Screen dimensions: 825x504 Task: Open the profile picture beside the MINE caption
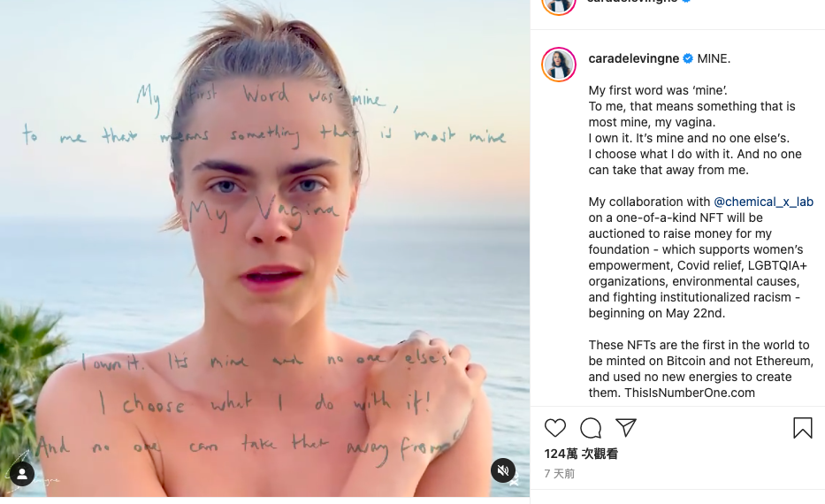559,65
